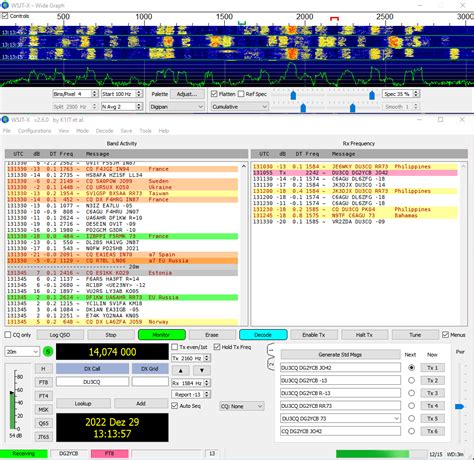
Task: Click the red Rx marker on waterfall scale
Action: (334, 19)
